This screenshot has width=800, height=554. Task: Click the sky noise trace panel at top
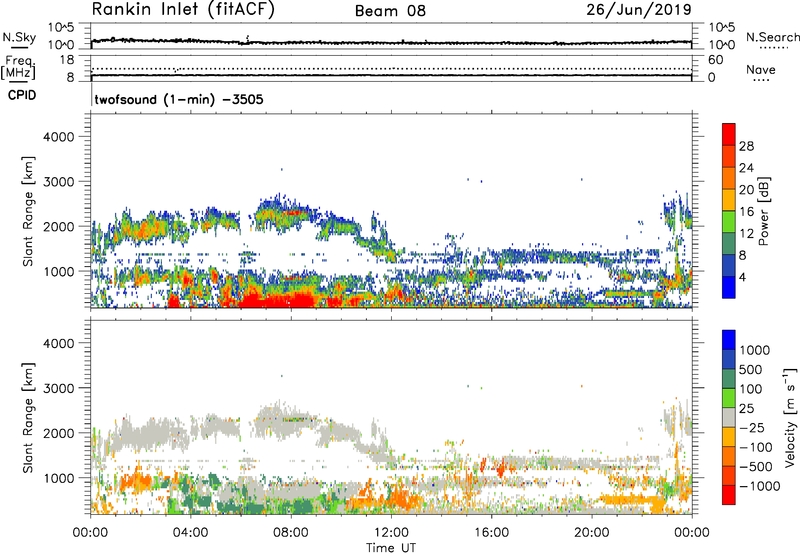391,36
